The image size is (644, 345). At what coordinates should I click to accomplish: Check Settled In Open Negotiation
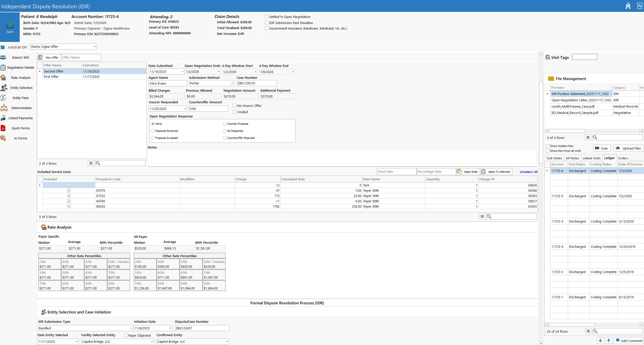click(267, 17)
